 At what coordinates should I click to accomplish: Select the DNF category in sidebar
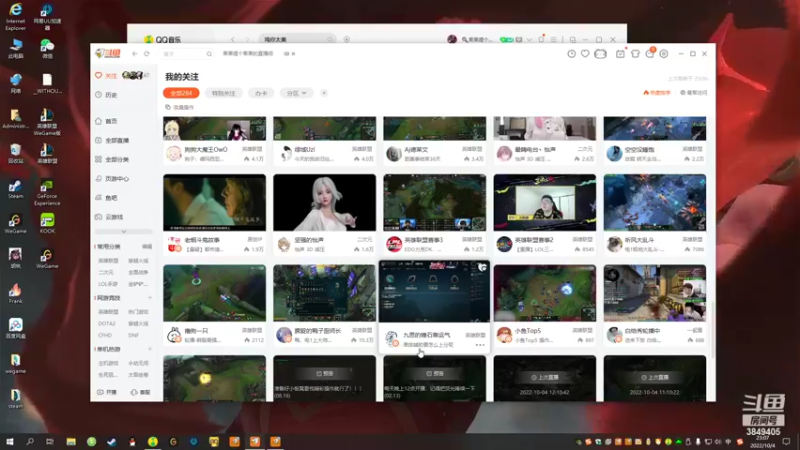134,335
